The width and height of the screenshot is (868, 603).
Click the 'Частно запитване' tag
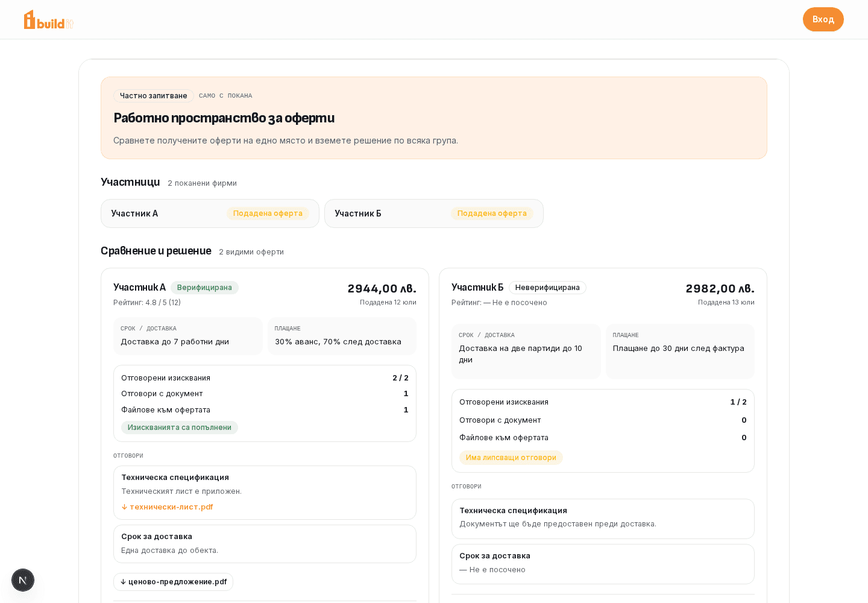point(154,96)
